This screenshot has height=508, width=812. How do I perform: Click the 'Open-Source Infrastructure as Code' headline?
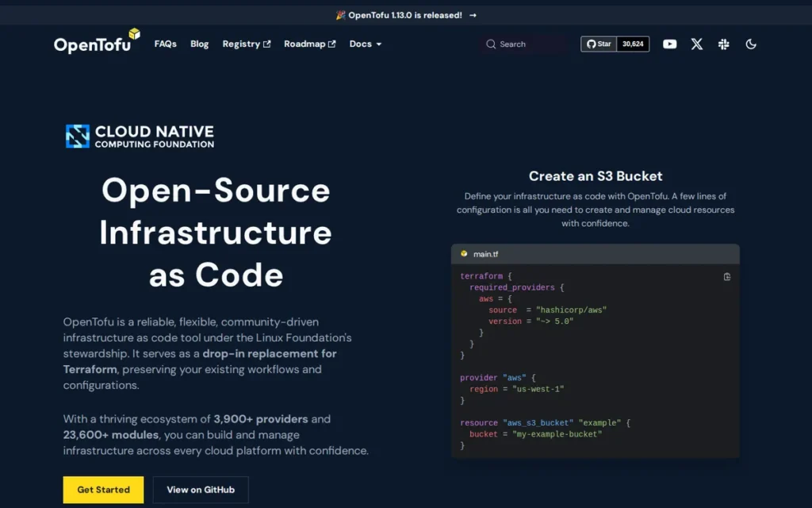point(216,232)
